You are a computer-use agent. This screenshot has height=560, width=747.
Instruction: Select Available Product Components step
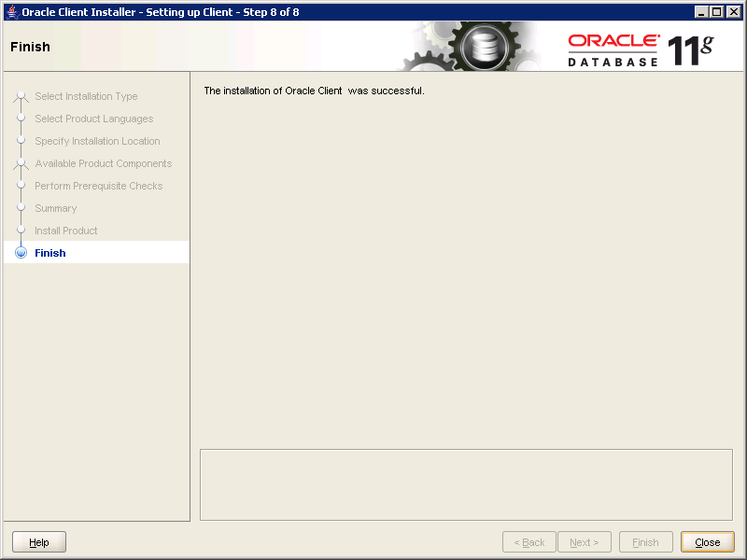(104, 163)
